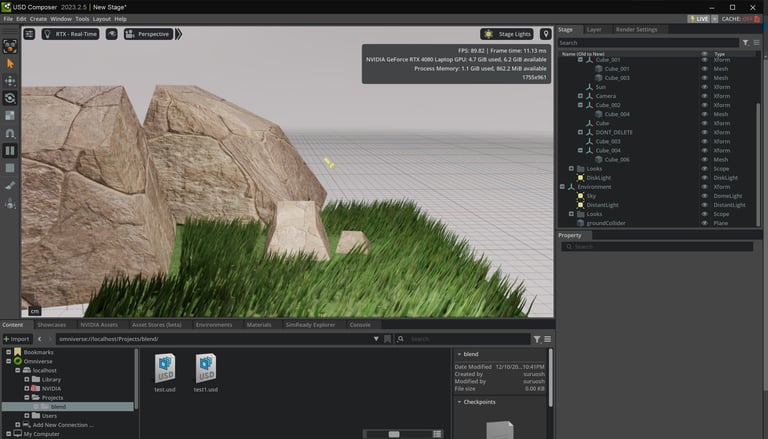Screen dimensions: 768x439
Task: Hide the Sun prim with eye icon
Action: click(704, 87)
